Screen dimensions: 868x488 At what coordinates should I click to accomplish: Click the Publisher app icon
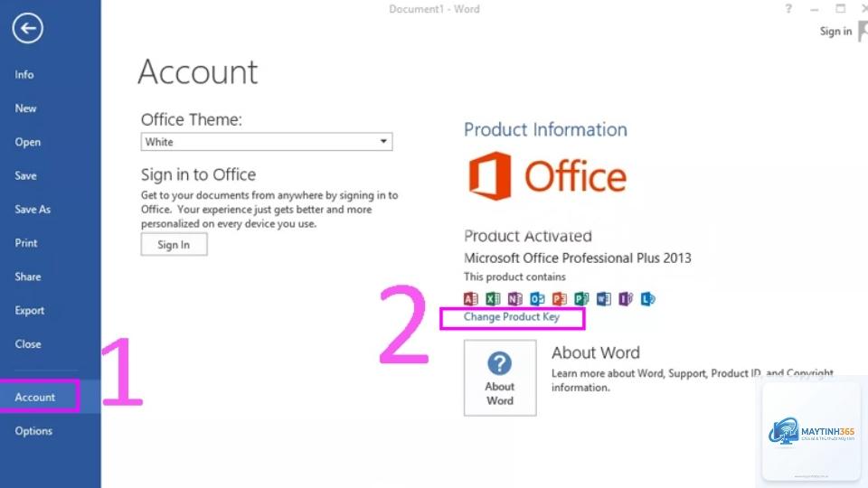pos(581,299)
